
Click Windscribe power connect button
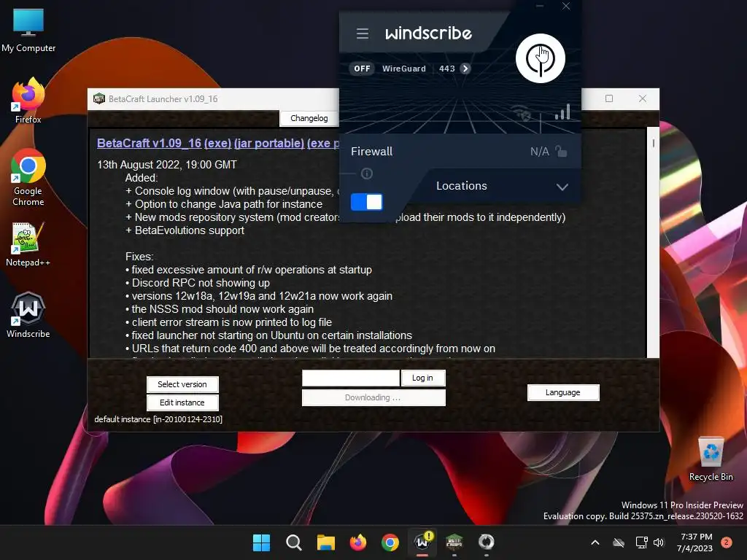point(541,58)
